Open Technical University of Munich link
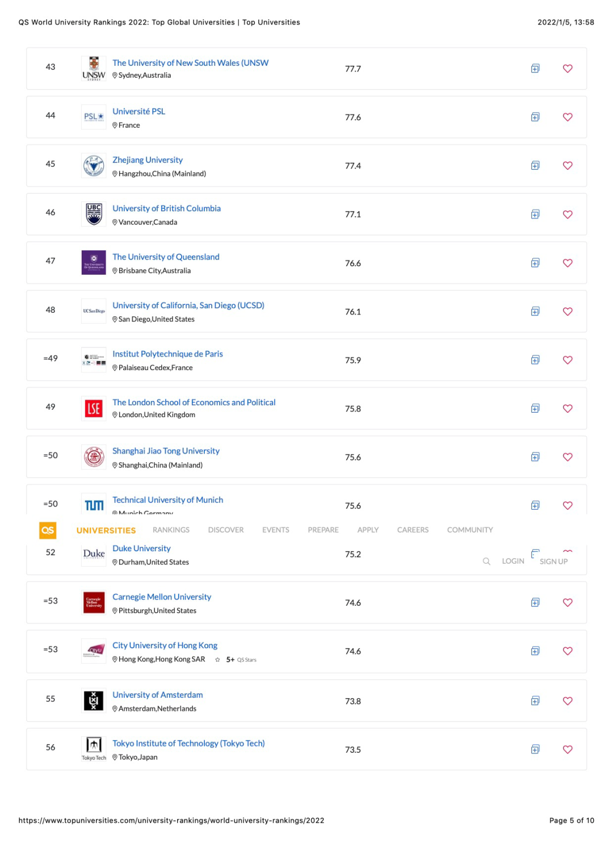This screenshot has width=613, height=868. (x=167, y=500)
